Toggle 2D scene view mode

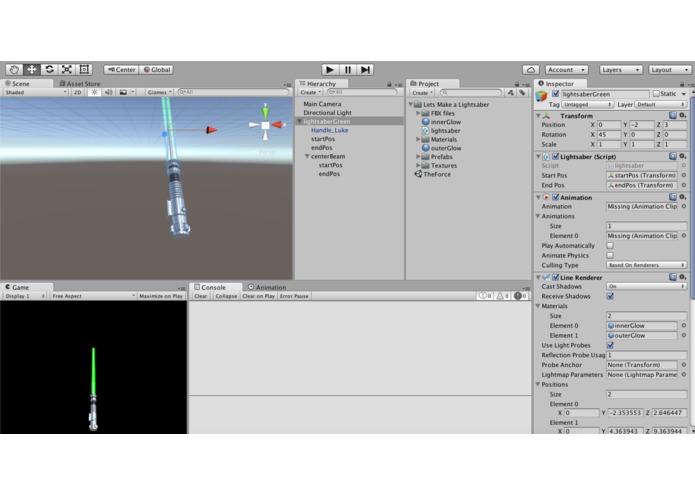pyautogui.click(x=78, y=92)
